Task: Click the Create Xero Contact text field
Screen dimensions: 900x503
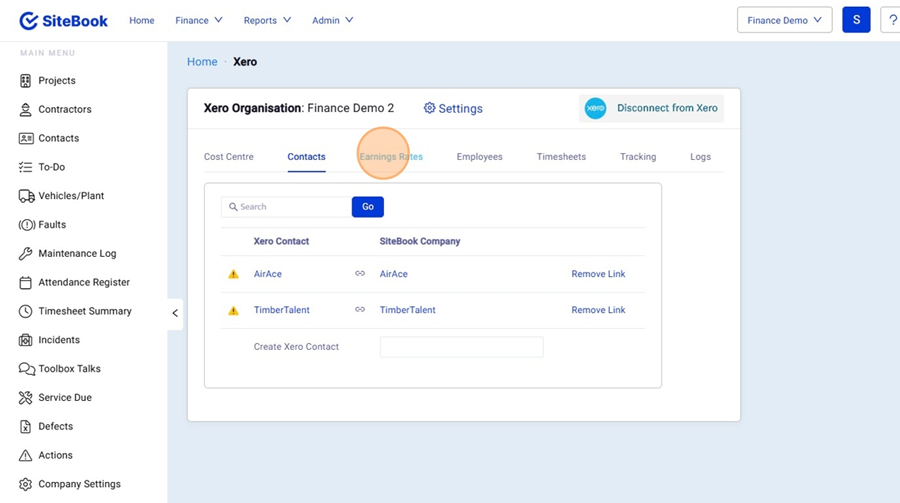Action: [461, 347]
